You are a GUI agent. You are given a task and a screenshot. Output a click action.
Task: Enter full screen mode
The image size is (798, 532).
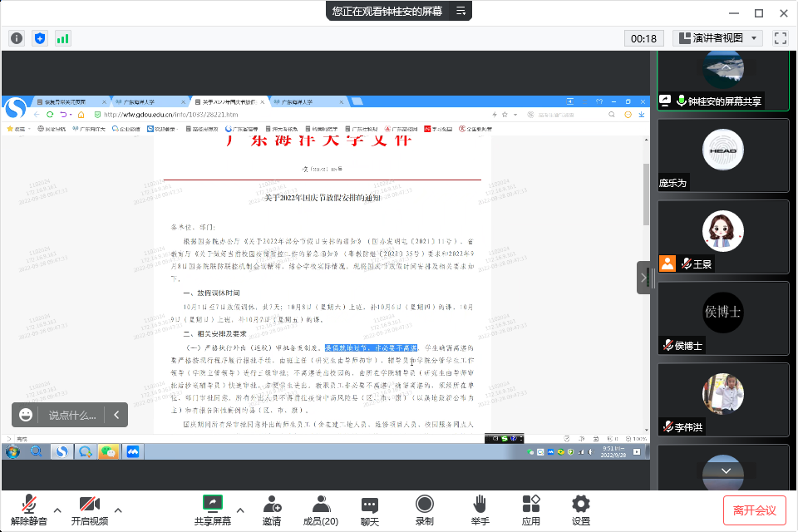click(780, 38)
